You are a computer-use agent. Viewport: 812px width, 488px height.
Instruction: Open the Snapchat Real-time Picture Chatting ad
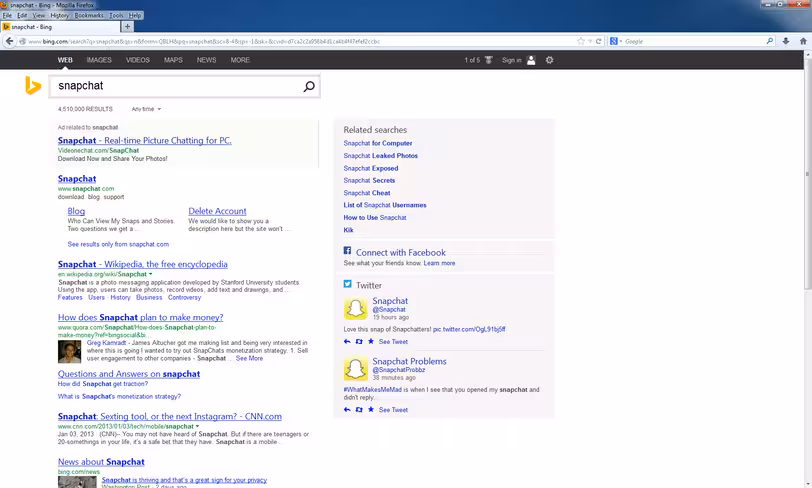(144, 140)
